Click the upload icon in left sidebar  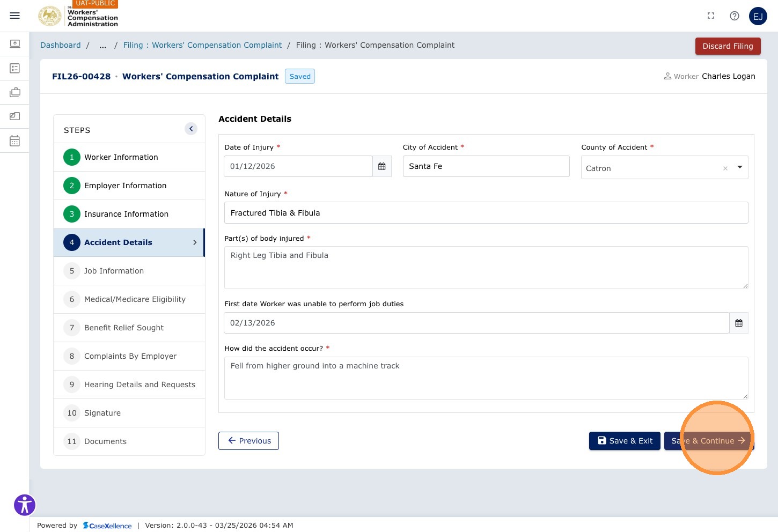pos(15,43)
